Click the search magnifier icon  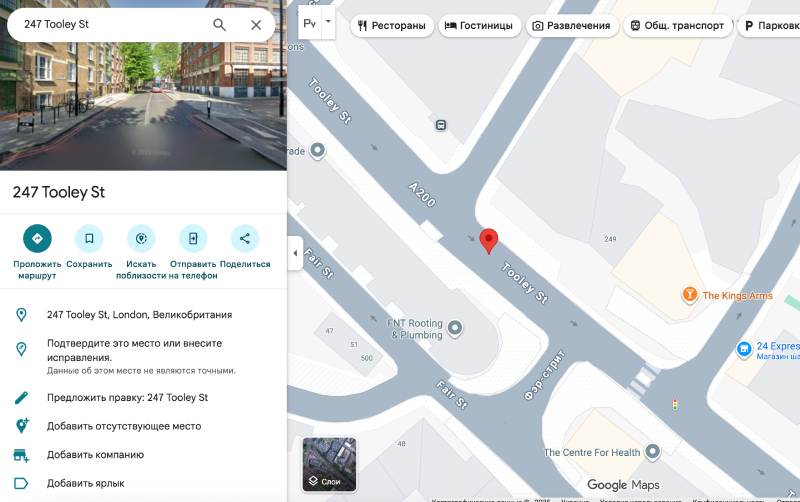(219, 24)
